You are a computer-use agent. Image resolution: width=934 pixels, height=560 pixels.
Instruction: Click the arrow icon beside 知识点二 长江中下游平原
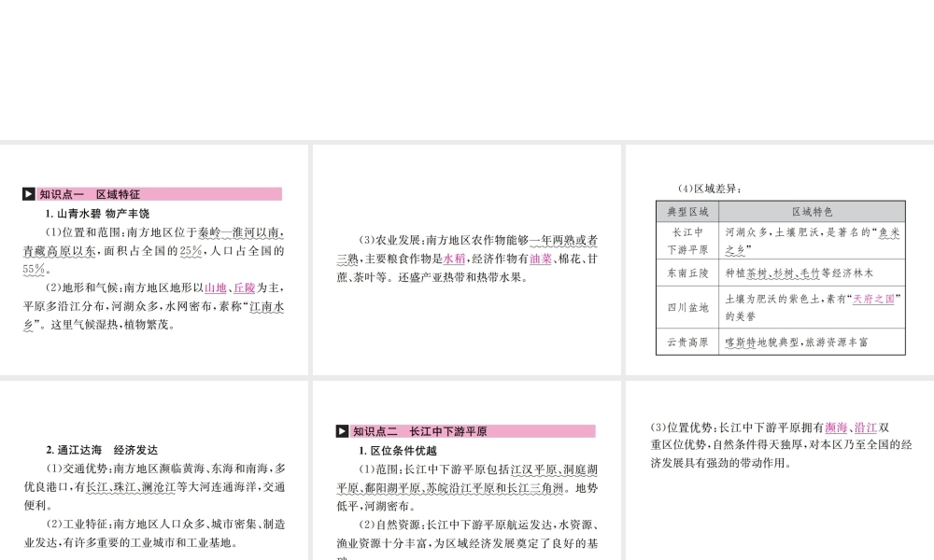342,431
